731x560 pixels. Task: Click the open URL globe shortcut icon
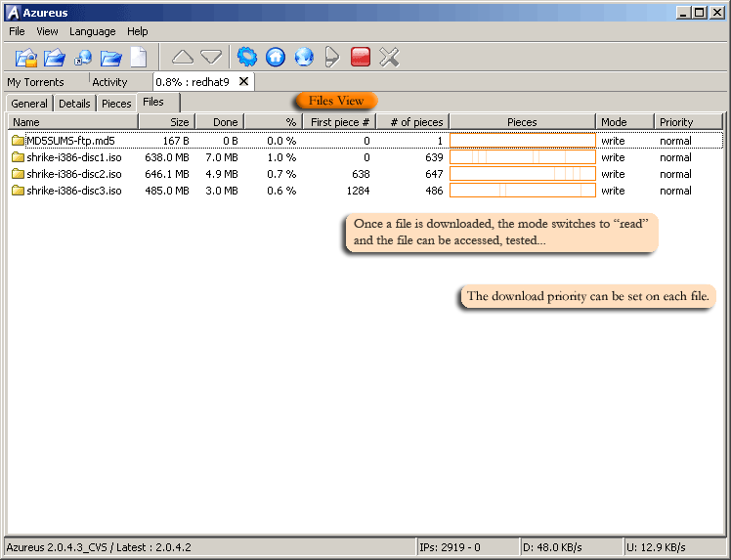[83, 58]
